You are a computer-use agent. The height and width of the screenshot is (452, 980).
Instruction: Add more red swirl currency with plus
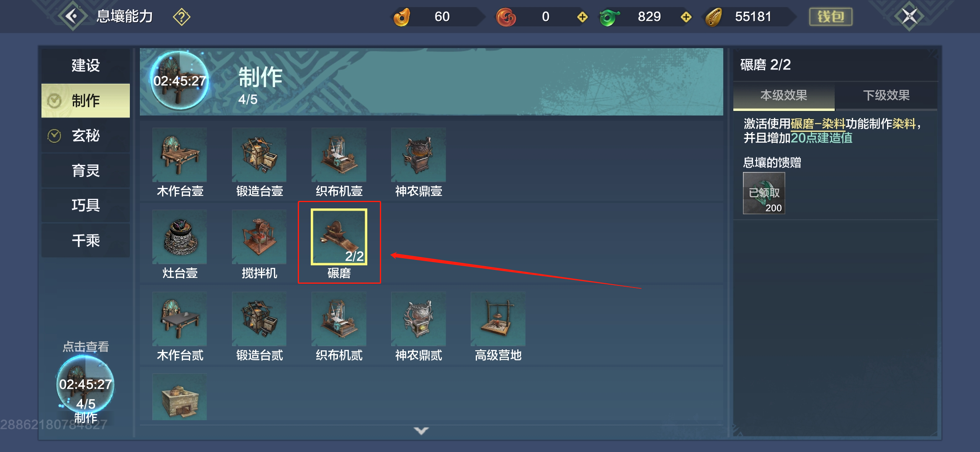(x=582, y=17)
